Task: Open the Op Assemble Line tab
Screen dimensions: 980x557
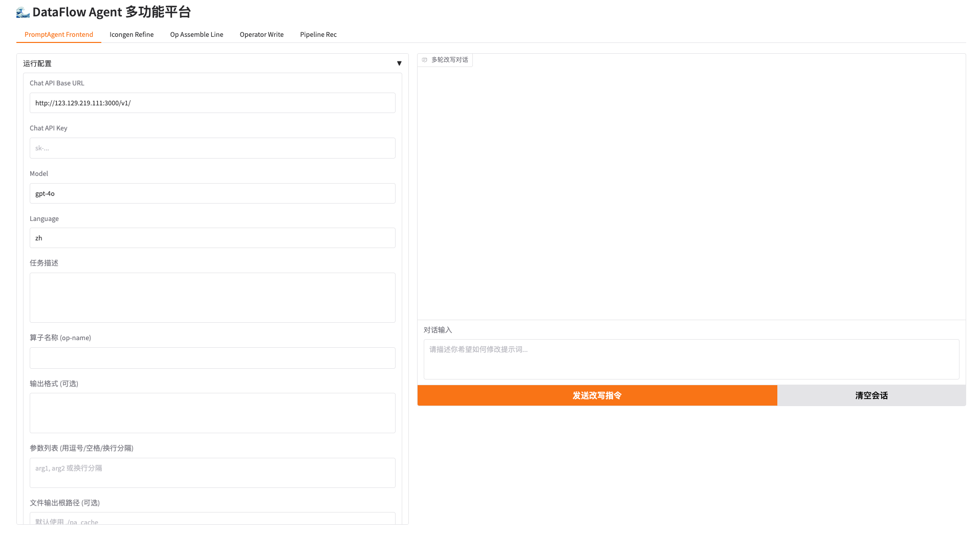Action: click(x=197, y=35)
